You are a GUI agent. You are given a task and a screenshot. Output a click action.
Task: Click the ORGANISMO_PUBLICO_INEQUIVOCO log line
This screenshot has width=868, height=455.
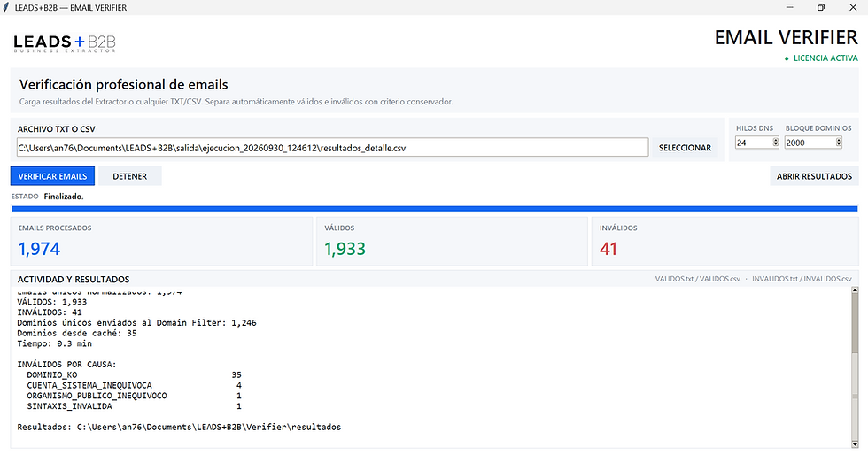134,396
